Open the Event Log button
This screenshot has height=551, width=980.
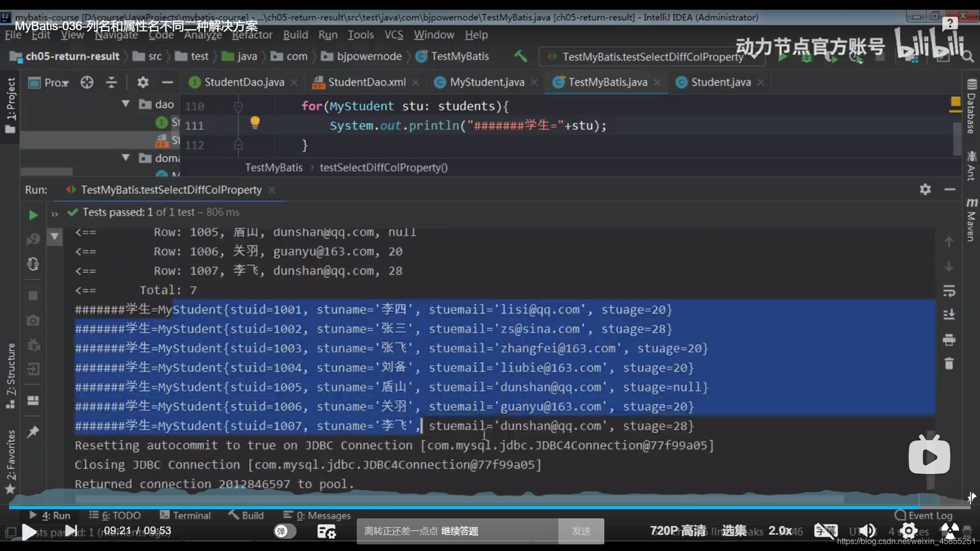[924, 516]
